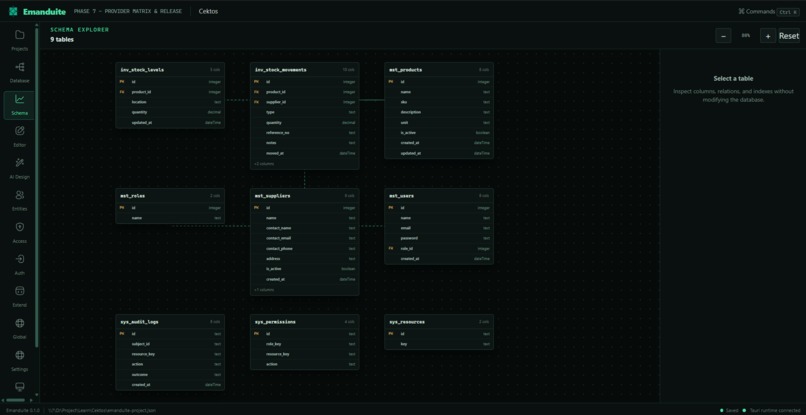Click supplier_id row in inv_stock_movements
This screenshot has height=415, width=806.
click(305, 102)
